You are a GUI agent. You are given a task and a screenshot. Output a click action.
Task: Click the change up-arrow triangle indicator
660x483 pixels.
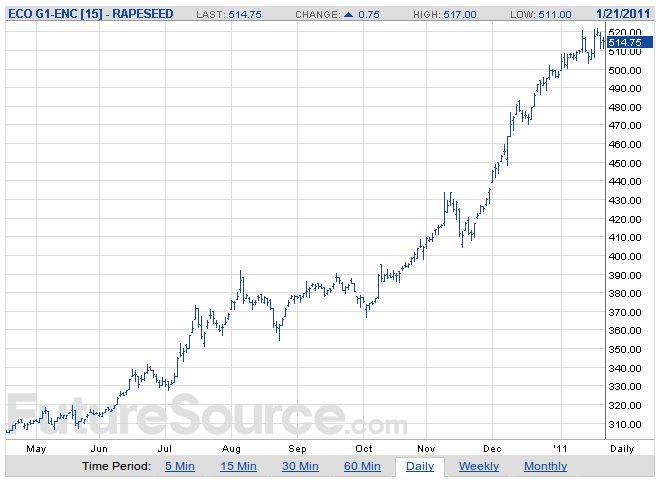click(349, 14)
